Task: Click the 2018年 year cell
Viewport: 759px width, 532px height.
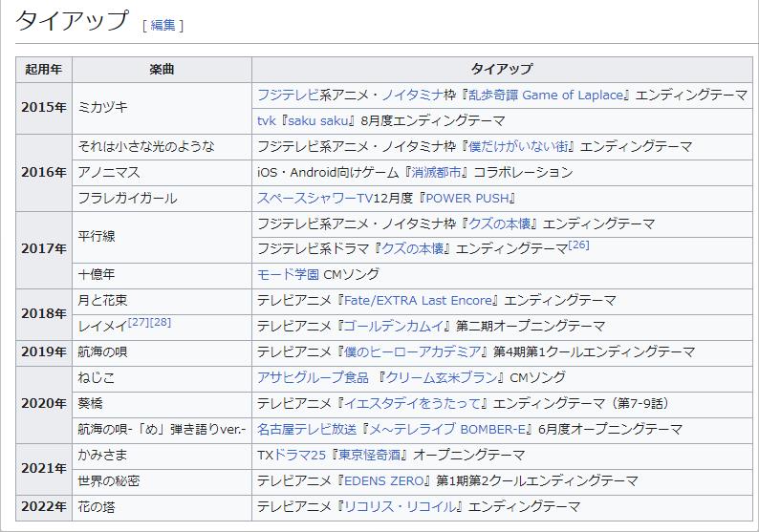Action: (44, 313)
